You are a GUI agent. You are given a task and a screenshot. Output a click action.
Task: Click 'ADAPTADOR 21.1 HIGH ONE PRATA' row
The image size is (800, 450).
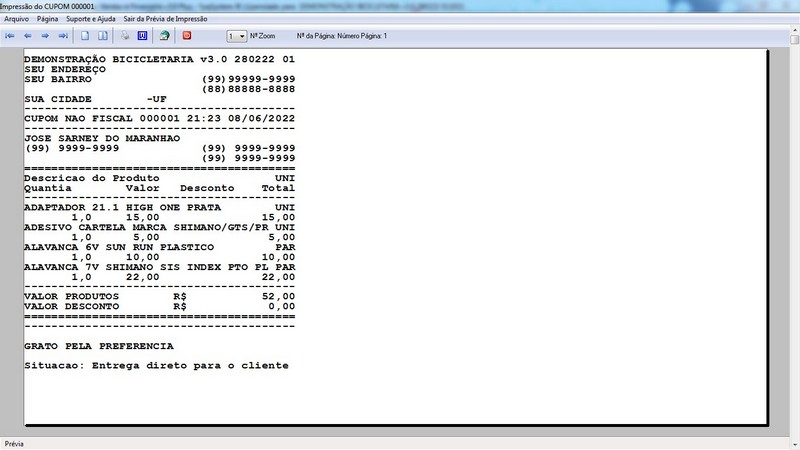click(159, 208)
